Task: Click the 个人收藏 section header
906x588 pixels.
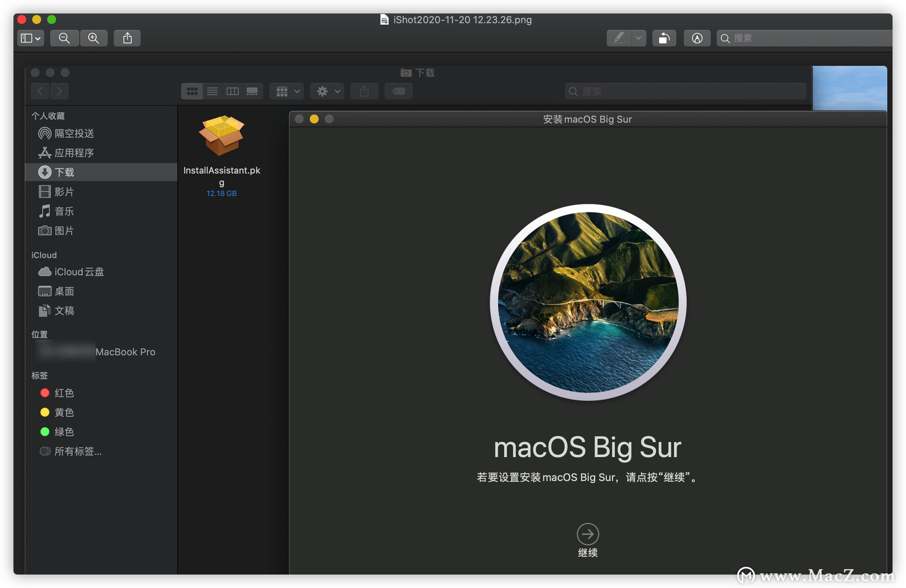Action: coord(48,116)
